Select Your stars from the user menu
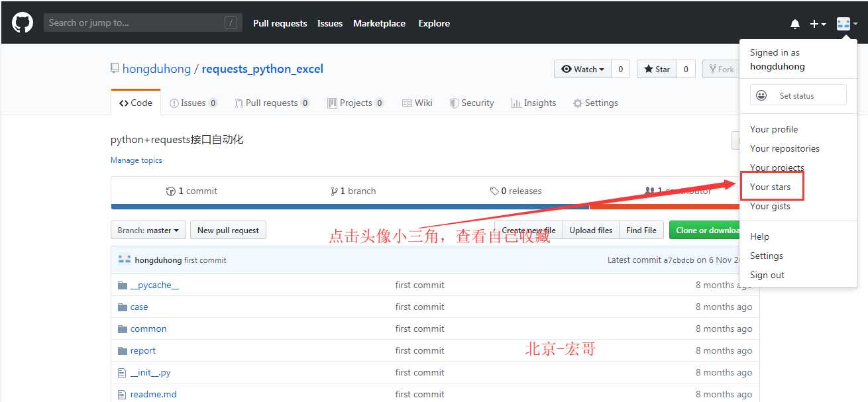 [770, 187]
